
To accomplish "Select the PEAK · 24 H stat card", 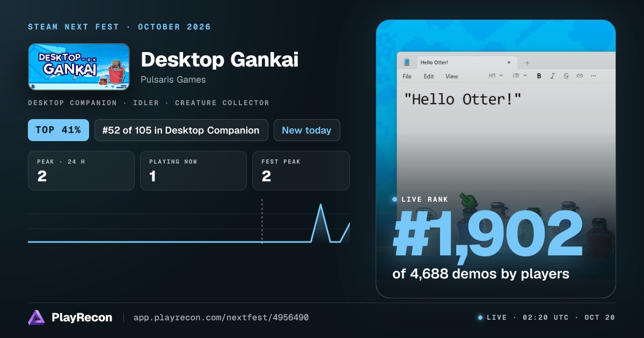I will point(81,171).
